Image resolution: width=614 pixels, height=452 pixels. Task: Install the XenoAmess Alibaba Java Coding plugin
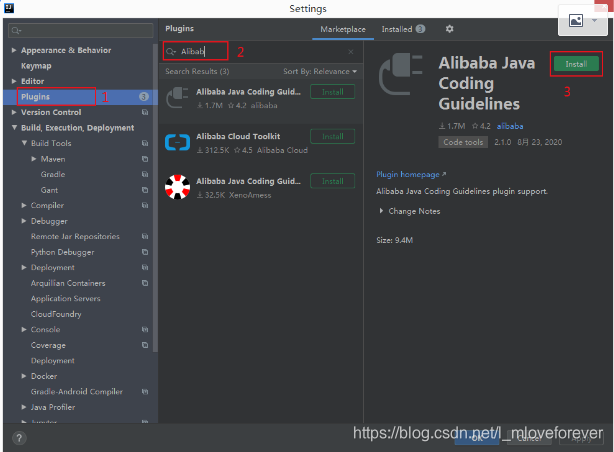pos(332,181)
